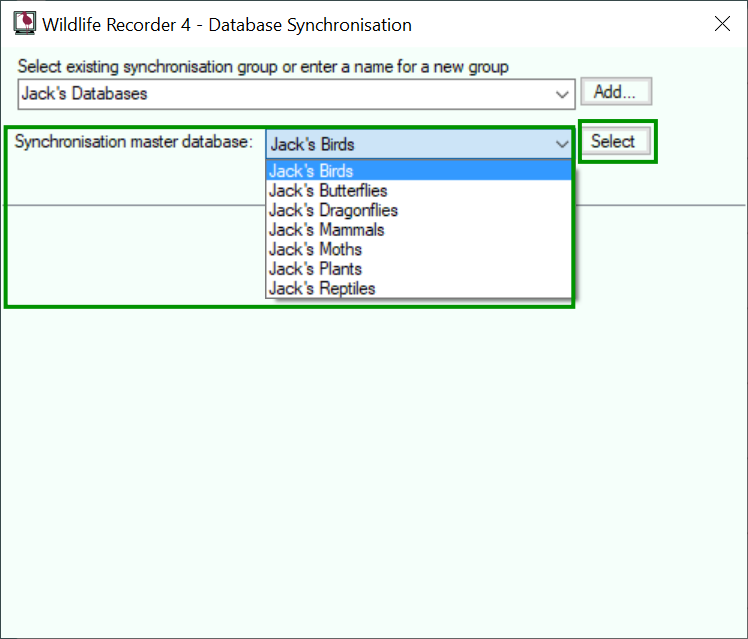Click the Wildlife Recorder app icon in title bar

(24, 23)
